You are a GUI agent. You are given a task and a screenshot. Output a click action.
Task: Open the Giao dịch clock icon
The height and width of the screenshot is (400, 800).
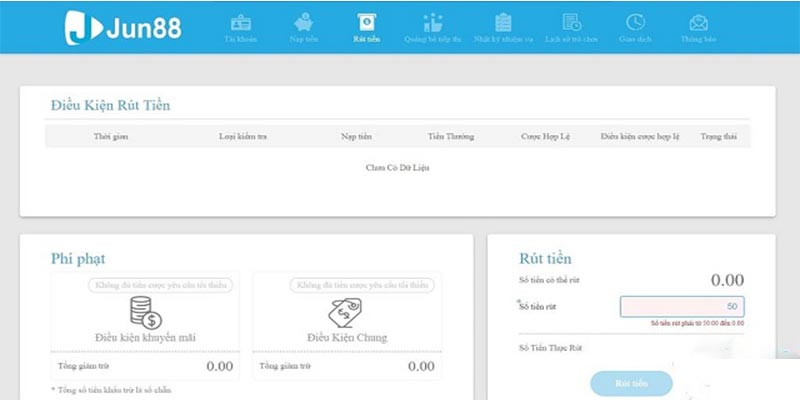point(635,23)
